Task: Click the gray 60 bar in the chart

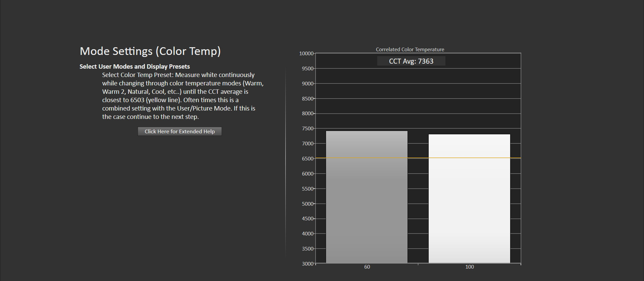Action: pyautogui.click(x=367, y=197)
